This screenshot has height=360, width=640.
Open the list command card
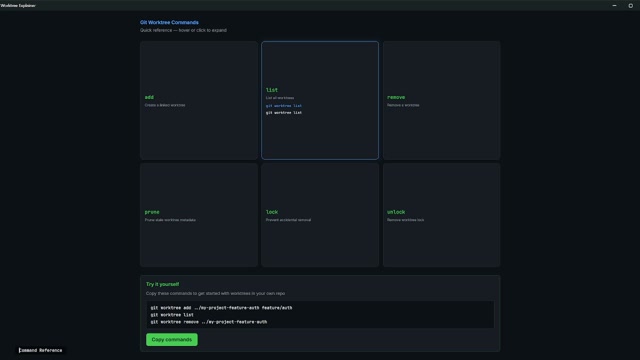pos(320,100)
